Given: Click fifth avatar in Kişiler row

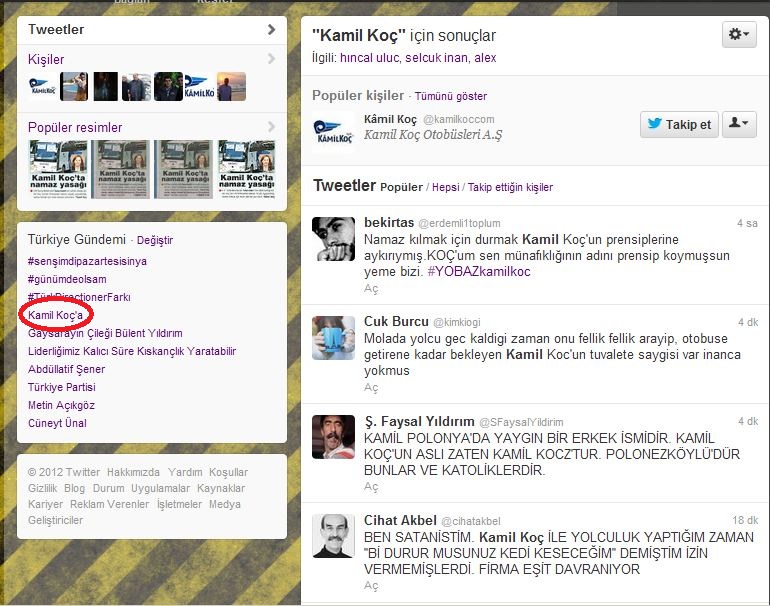Looking at the screenshot, I should tap(168, 86).
